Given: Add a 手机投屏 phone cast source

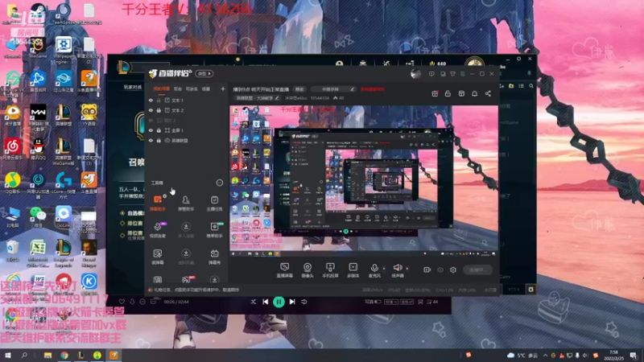Looking at the screenshot, I should [x=330, y=270].
